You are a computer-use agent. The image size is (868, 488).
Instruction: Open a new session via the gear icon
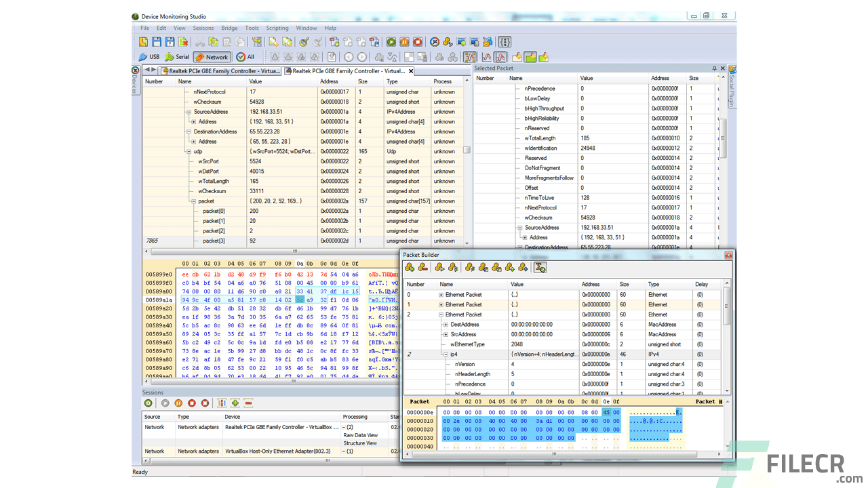click(x=148, y=403)
